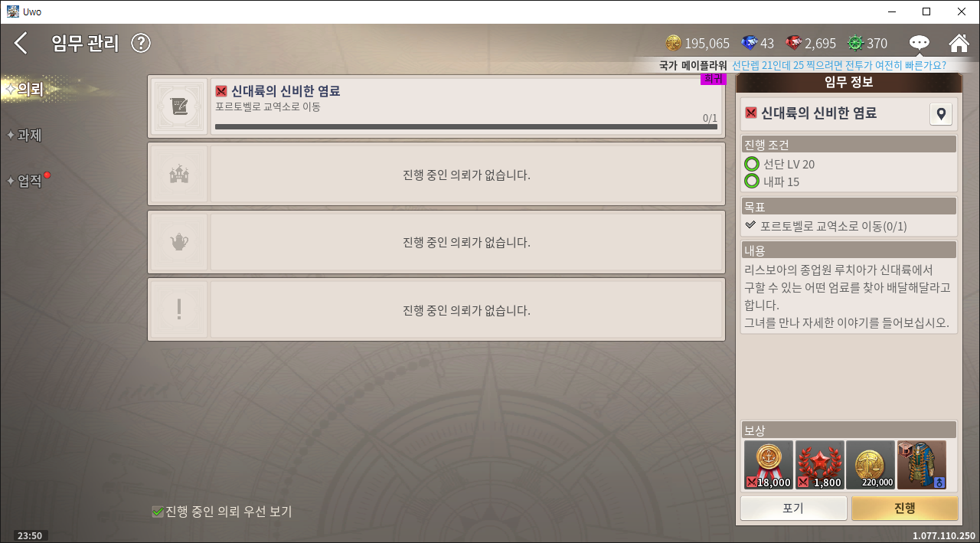Screen dimensions: 980x543
Task: Open the 과제 tab
Action: pos(29,136)
